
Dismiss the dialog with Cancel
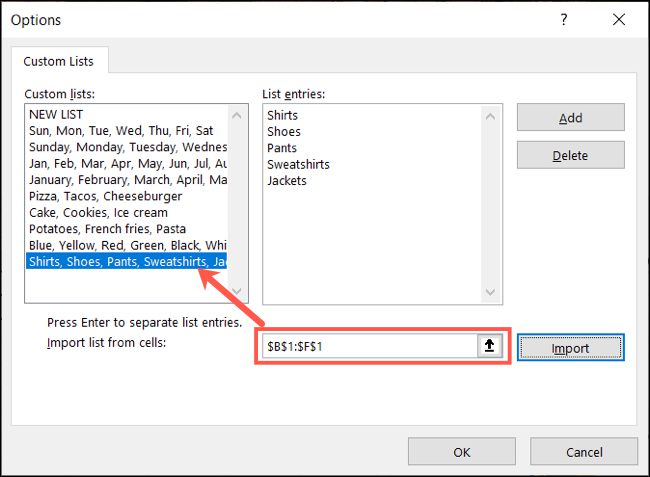click(584, 451)
